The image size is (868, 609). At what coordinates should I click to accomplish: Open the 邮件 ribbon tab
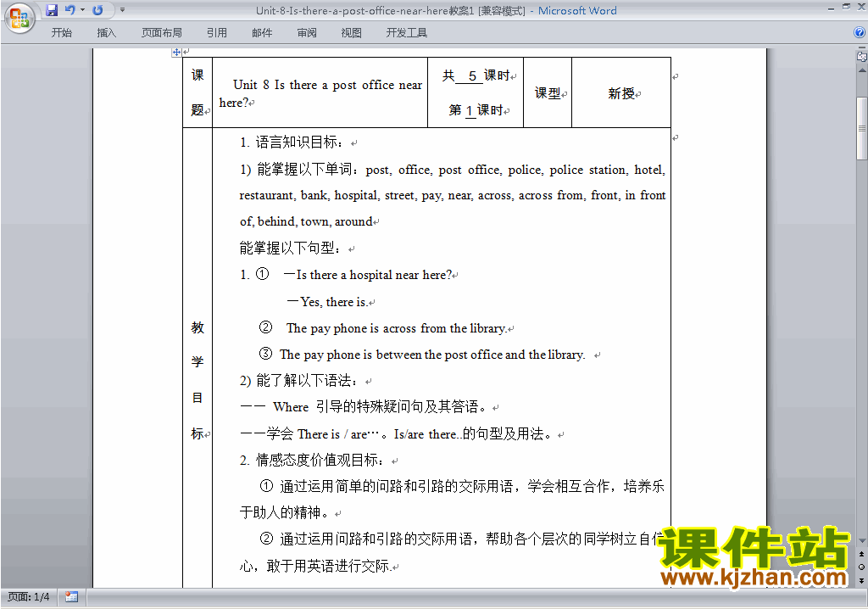tap(262, 33)
